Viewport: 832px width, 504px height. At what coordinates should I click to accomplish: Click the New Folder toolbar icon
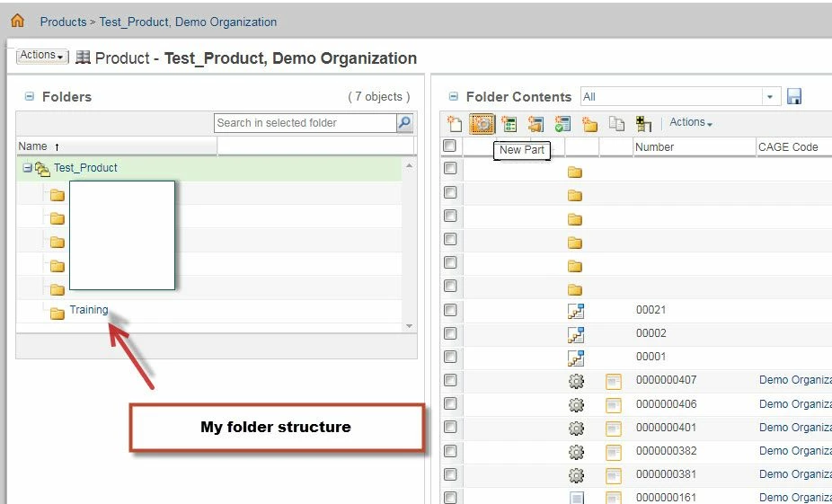[x=589, y=124]
